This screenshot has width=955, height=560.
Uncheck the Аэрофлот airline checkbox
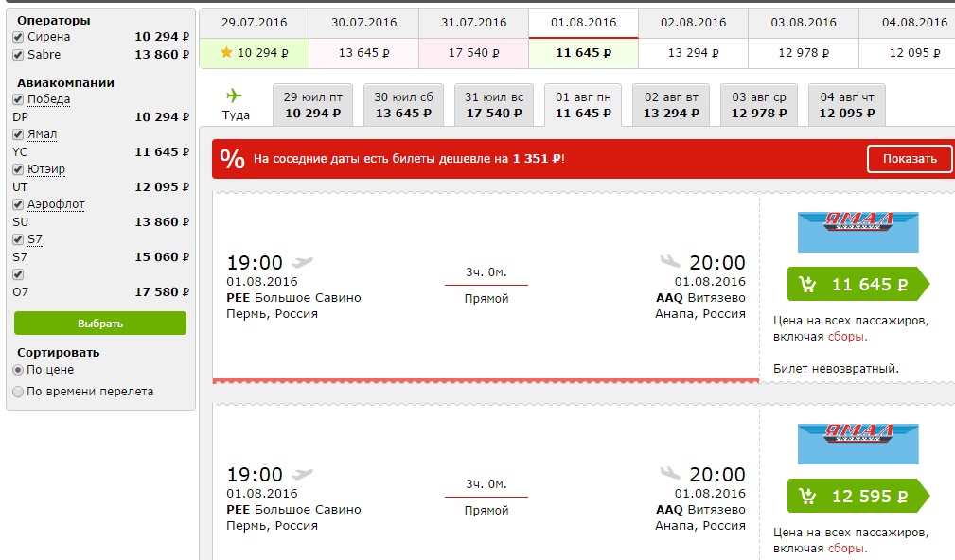18,204
